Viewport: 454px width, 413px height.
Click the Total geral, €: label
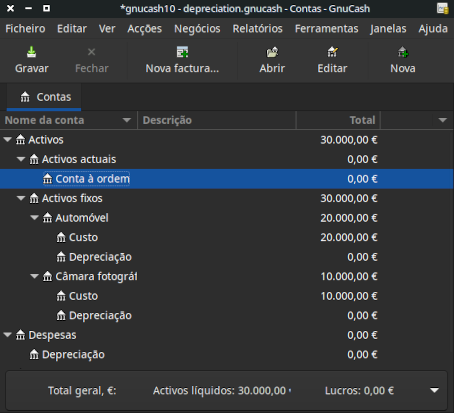coord(82,390)
